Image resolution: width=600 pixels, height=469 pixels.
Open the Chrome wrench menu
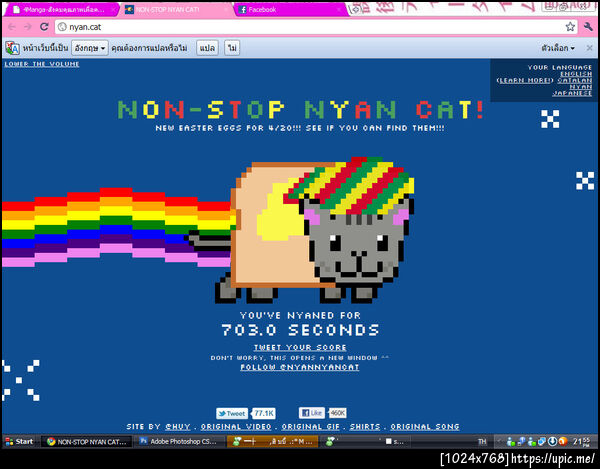(588, 27)
